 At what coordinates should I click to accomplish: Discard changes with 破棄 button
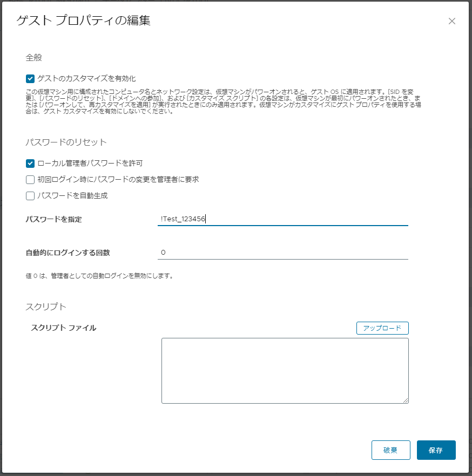click(390, 450)
